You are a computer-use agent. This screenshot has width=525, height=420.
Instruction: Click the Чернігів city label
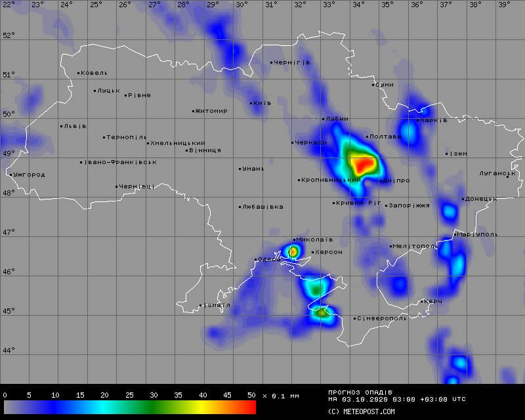click(292, 62)
